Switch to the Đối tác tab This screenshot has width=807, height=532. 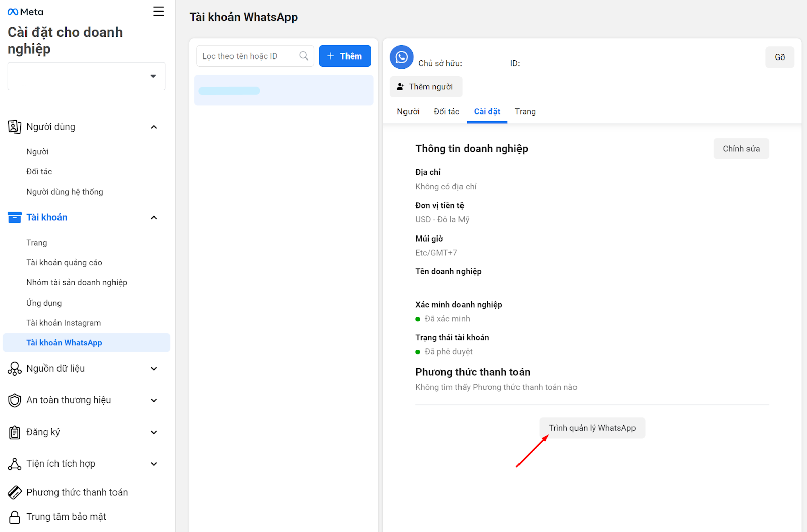point(446,111)
